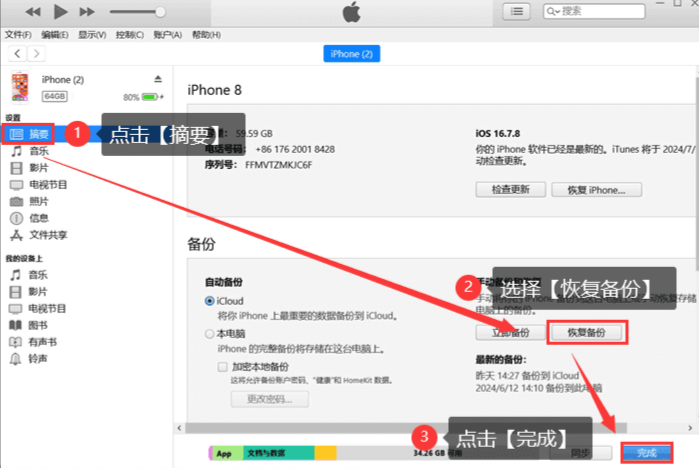Viewport: 699px width, 468px height.
Task: Click the rewind previous track button
Action: (x=33, y=12)
